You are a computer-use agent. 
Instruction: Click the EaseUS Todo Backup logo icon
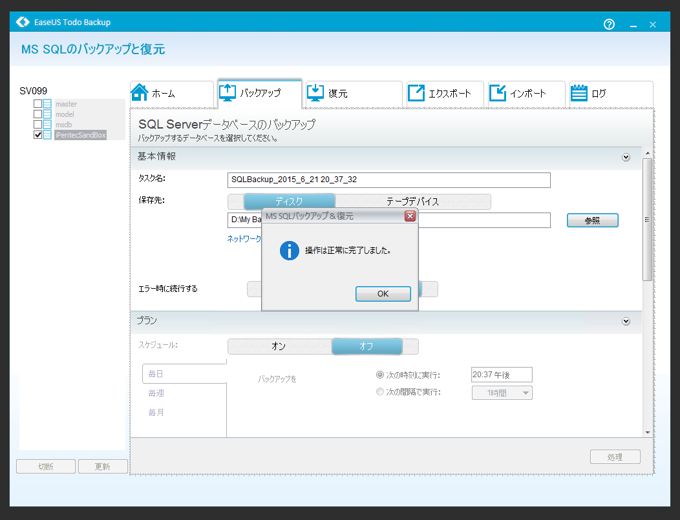(x=23, y=22)
